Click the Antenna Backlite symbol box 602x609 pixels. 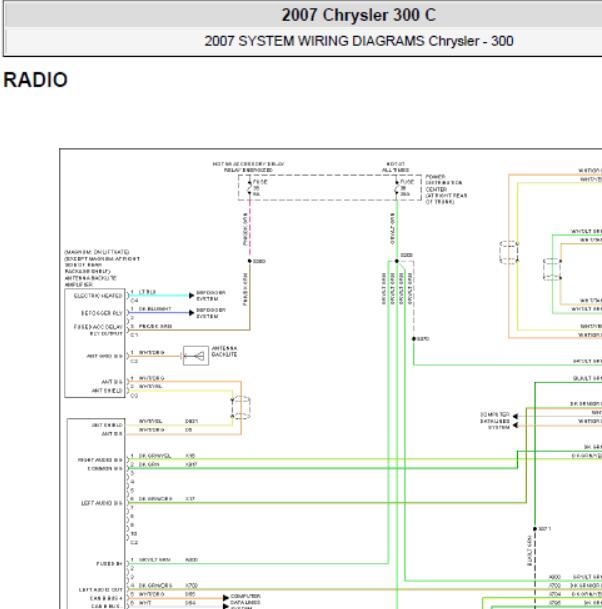pos(196,355)
